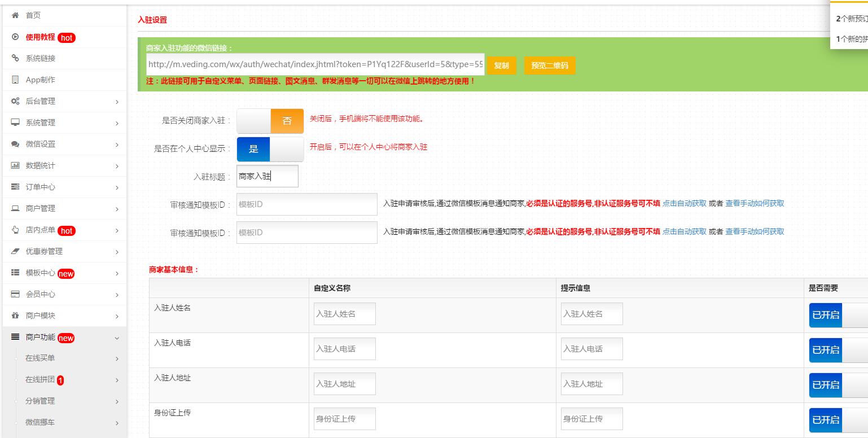Click 入驻人姓名 自定义名称 input
The height and width of the screenshot is (438, 868).
click(345, 314)
